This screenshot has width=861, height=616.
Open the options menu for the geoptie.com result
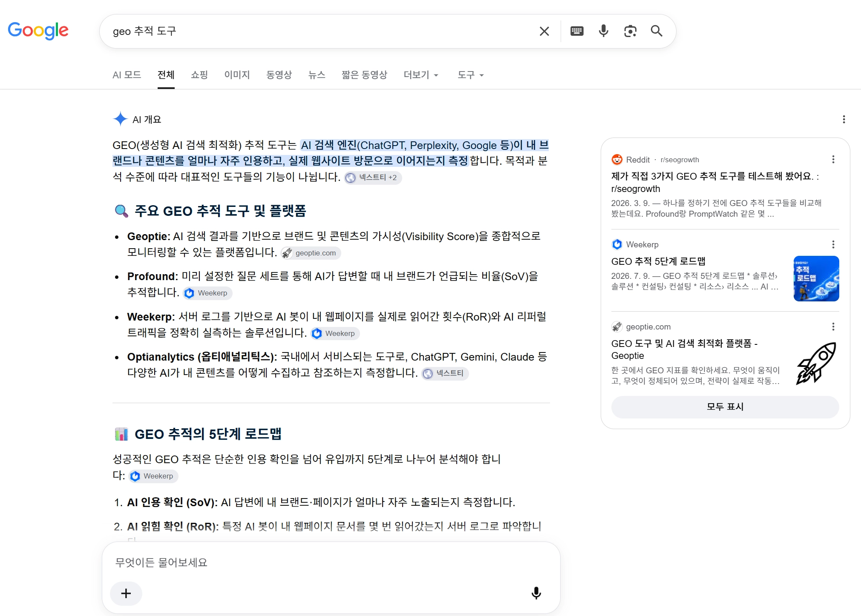pyautogui.click(x=833, y=327)
